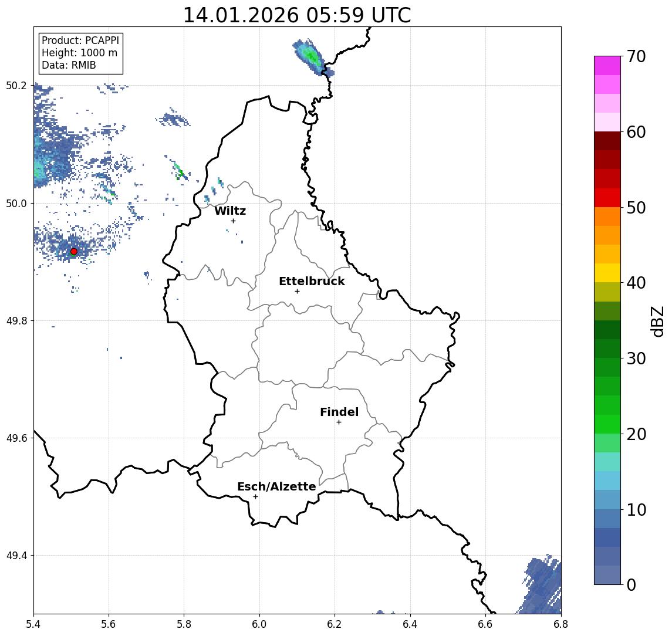Image resolution: width=672 pixels, height=636 pixels.
Task: Click the colorbar tick label 60
Action: pos(636,132)
